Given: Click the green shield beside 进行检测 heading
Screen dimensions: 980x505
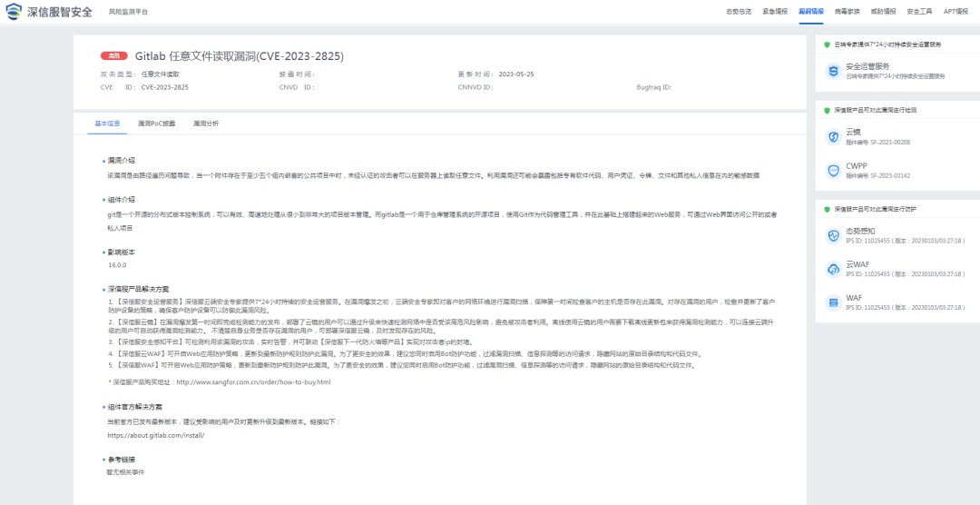Looking at the screenshot, I should pyautogui.click(x=827, y=110).
